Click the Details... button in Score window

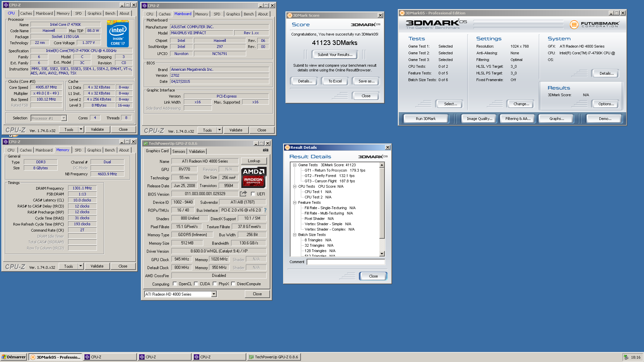coord(305,81)
